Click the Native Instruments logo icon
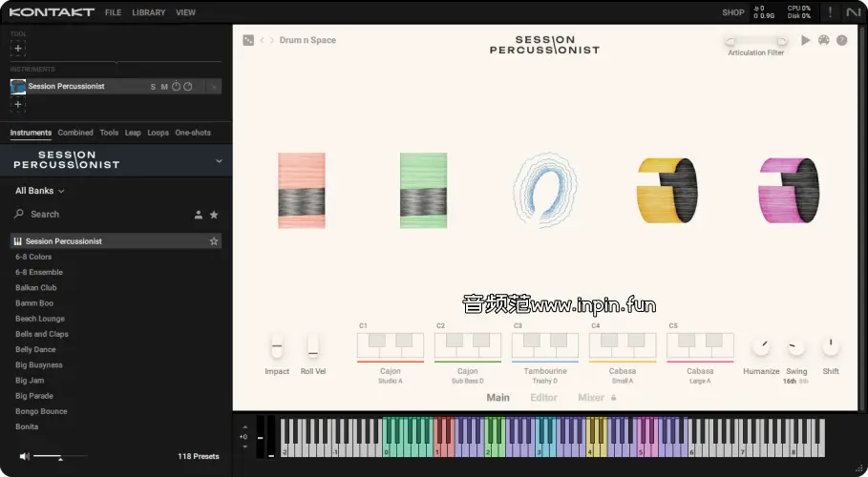868x477 pixels. 854,12
